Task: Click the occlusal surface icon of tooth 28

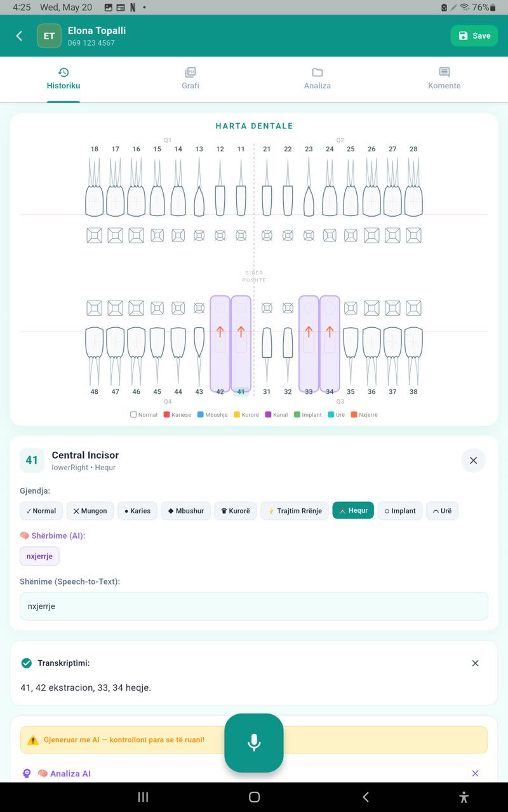Action: click(x=413, y=236)
